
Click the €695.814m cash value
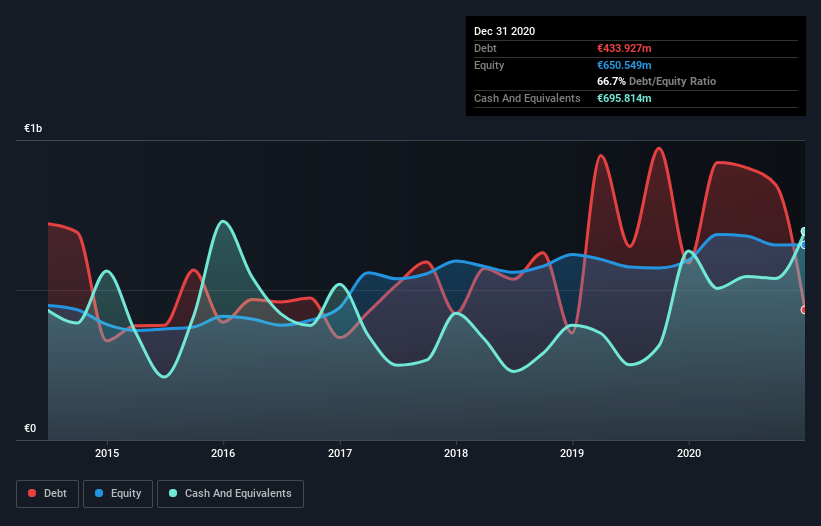pos(624,98)
